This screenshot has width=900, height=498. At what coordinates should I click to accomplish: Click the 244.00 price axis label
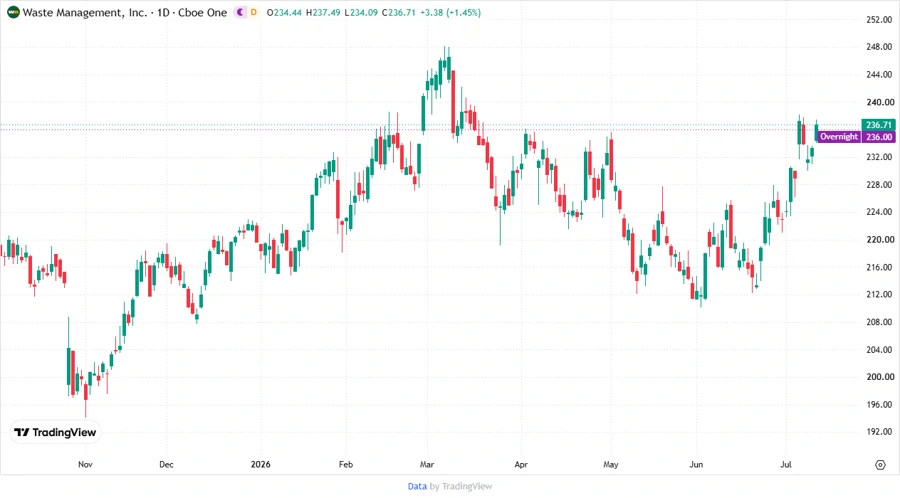point(879,75)
